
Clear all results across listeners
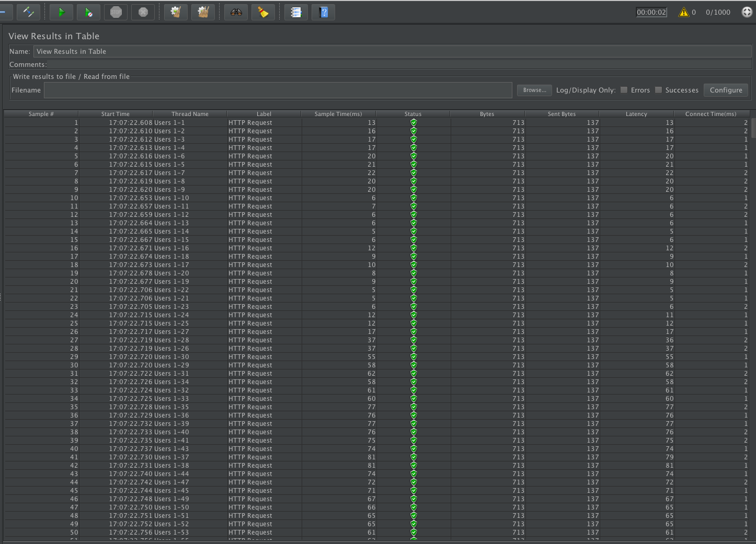click(x=203, y=11)
